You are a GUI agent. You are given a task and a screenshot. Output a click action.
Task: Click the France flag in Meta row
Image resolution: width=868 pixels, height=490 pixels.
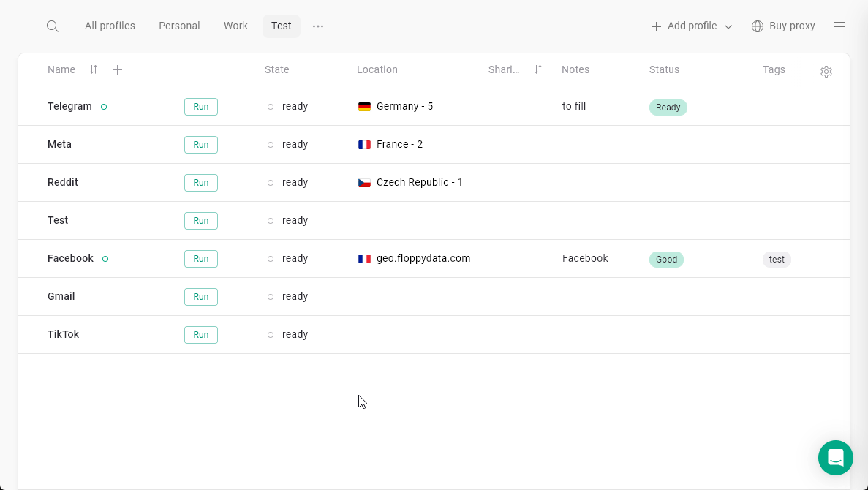click(x=364, y=145)
